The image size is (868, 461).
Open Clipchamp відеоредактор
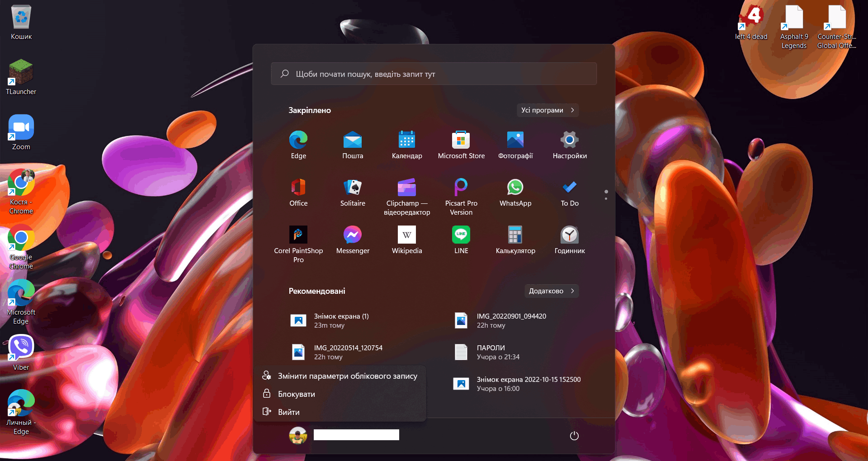(407, 197)
